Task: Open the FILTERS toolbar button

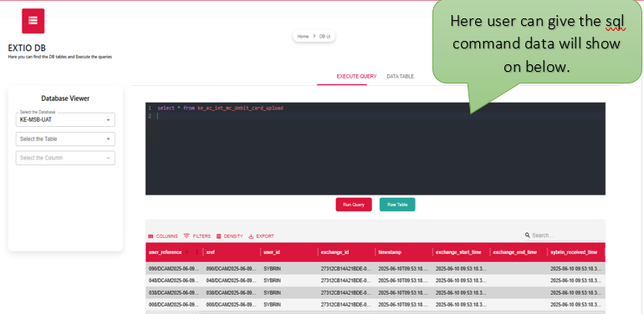Action: [x=197, y=236]
